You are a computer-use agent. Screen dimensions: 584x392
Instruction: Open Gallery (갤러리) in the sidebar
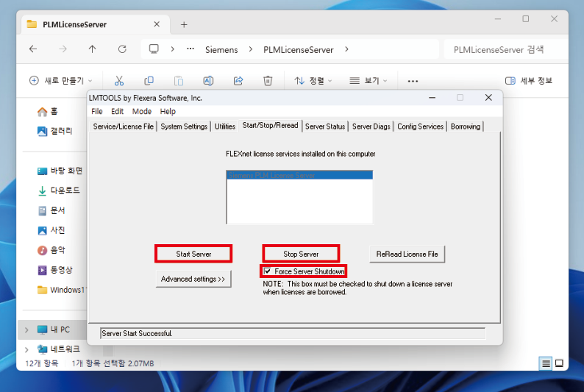pyautogui.click(x=54, y=131)
